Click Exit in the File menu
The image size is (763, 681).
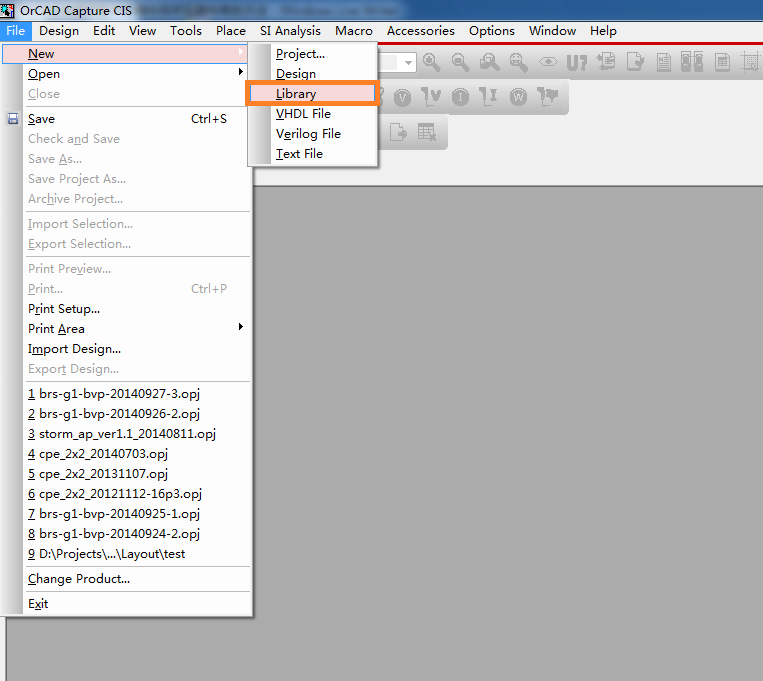pyautogui.click(x=127, y=604)
